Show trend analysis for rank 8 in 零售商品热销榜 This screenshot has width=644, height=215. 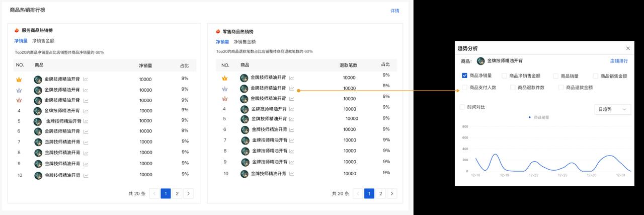tap(292, 151)
